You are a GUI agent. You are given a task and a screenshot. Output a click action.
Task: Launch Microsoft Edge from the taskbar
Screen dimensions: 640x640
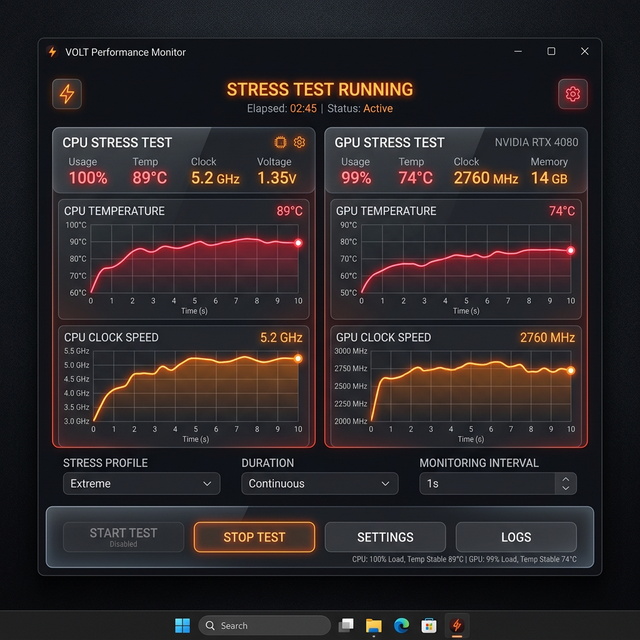(401, 625)
